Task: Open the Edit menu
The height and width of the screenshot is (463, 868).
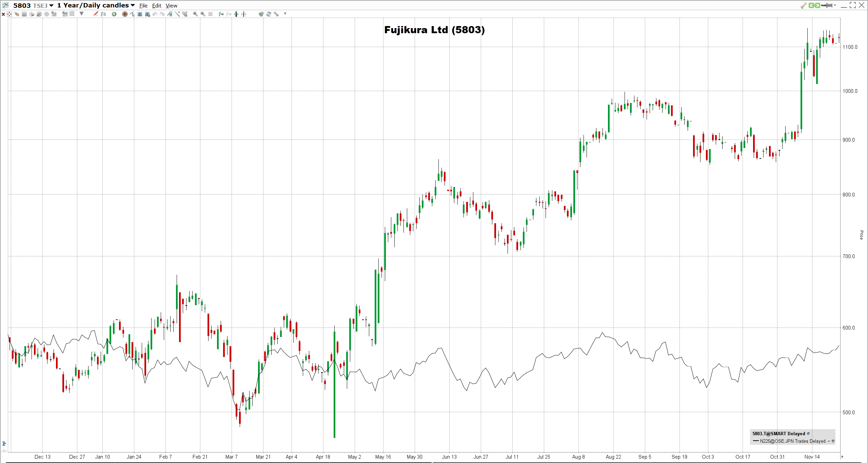Action: [x=157, y=5]
